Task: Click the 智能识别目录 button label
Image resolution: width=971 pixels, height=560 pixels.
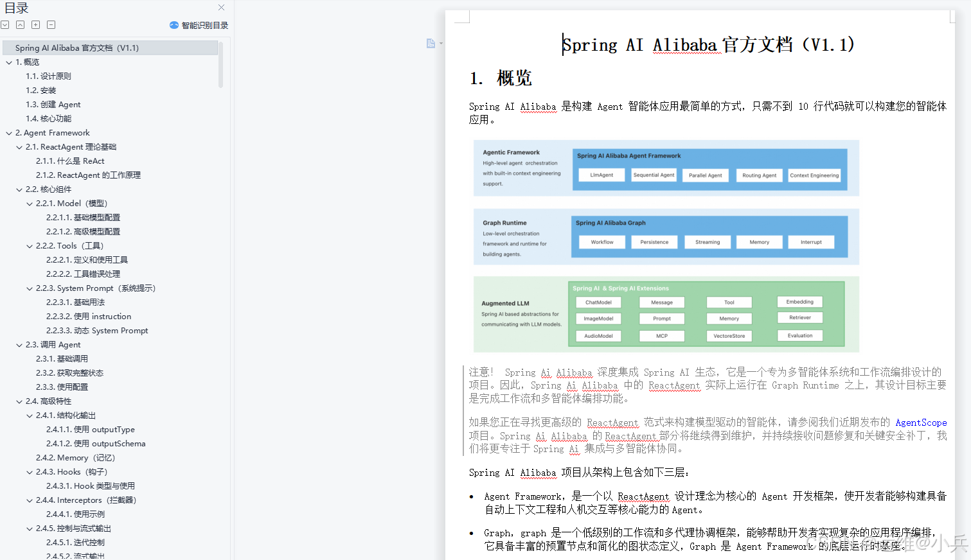Action: 204,26
